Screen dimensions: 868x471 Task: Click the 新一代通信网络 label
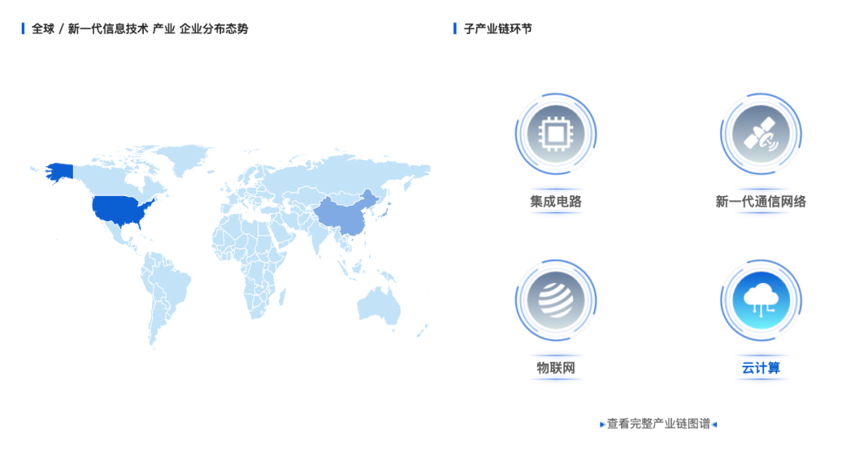coord(760,202)
